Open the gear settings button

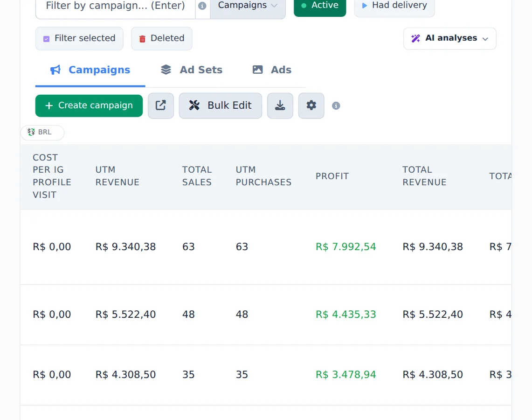(x=311, y=105)
